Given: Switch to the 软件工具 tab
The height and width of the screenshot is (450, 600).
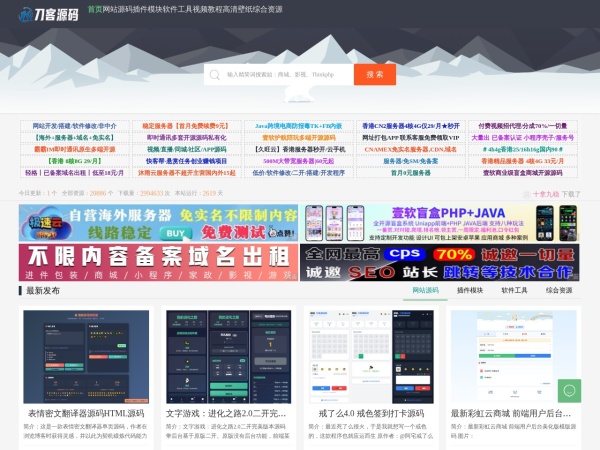Looking at the screenshot, I should pos(515,290).
